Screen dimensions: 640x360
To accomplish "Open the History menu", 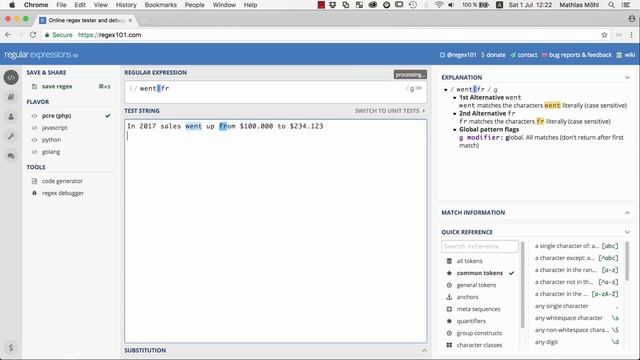I will (126, 5).
